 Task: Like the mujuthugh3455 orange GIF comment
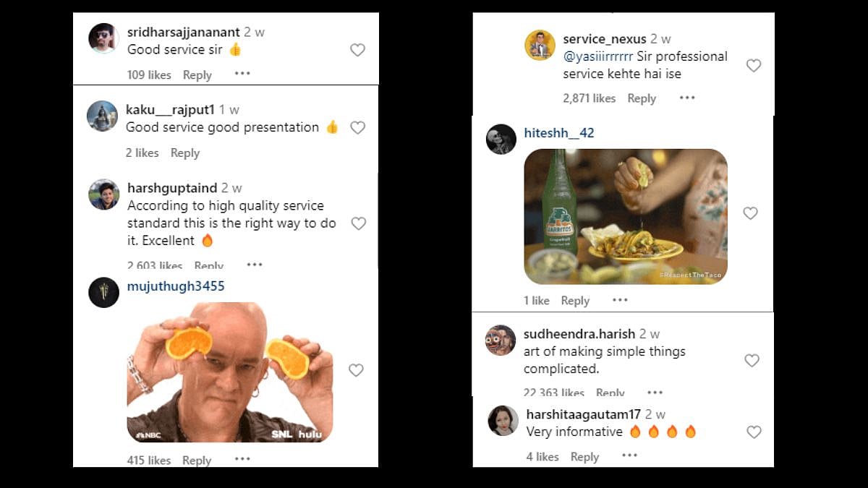tap(356, 370)
